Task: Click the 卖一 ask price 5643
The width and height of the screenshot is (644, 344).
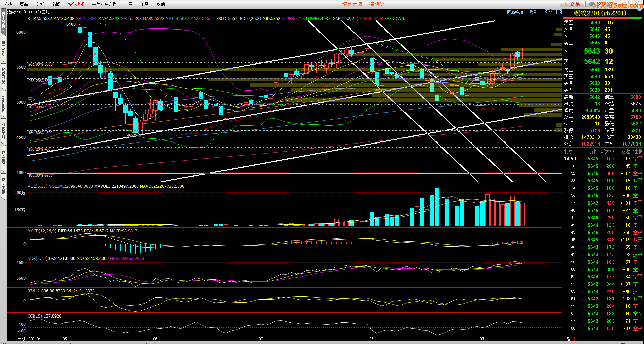Action: pyautogui.click(x=592, y=51)
